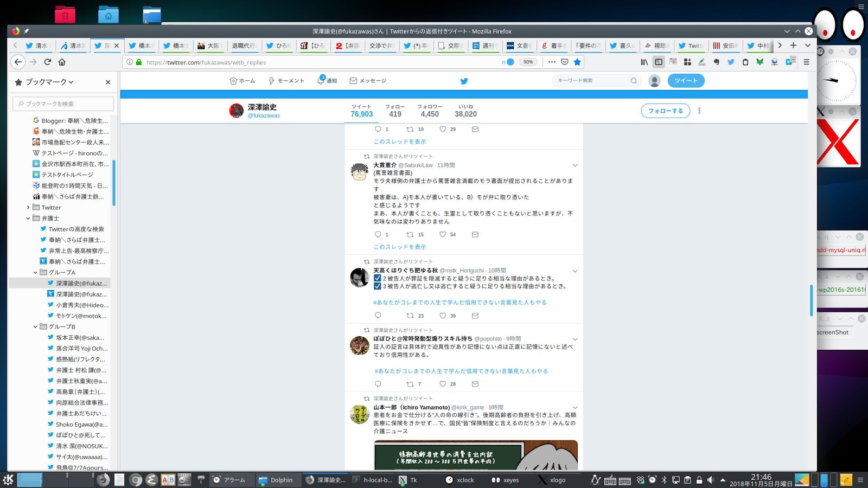
Task: Click the 90% zoom level indicator
Action: (x=528, y=62)
